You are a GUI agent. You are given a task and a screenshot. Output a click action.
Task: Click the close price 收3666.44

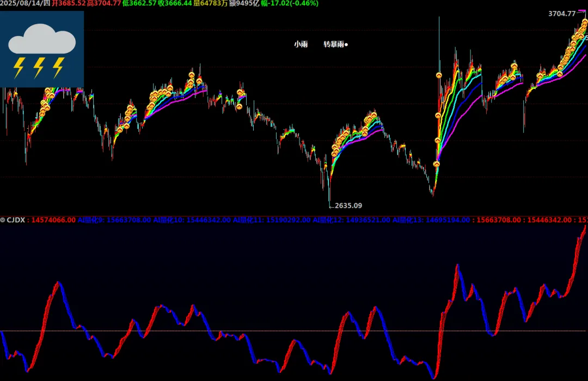(175, 3)
